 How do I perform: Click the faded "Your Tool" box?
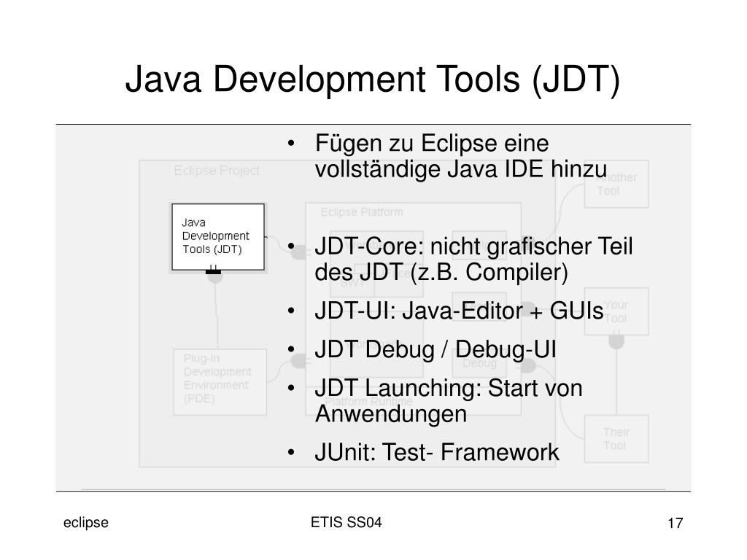click(x=616, y=311)
